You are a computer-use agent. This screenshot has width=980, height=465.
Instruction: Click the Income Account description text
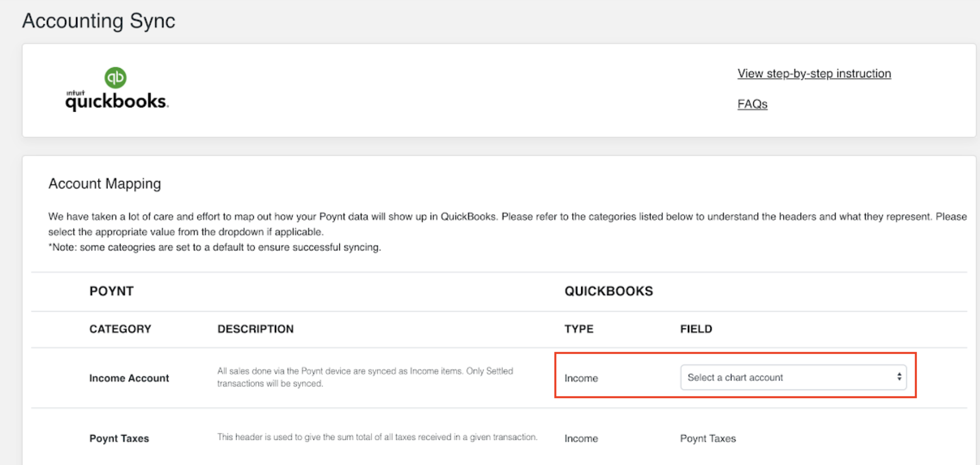click(365, 377)
